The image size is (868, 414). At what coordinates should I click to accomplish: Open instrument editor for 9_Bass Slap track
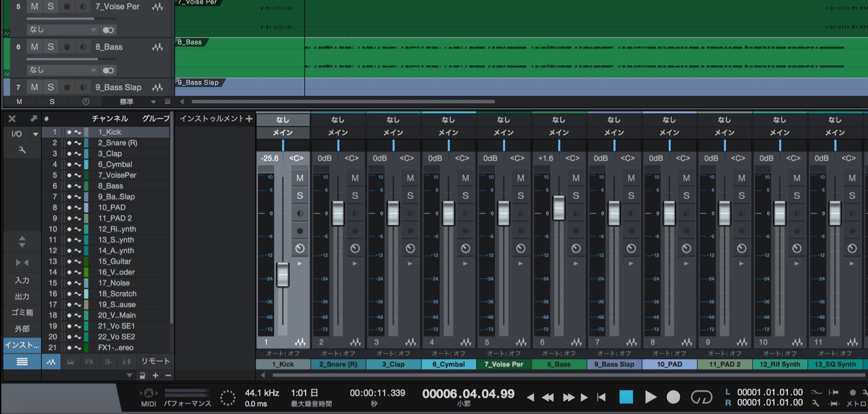[x=157, y=87]
